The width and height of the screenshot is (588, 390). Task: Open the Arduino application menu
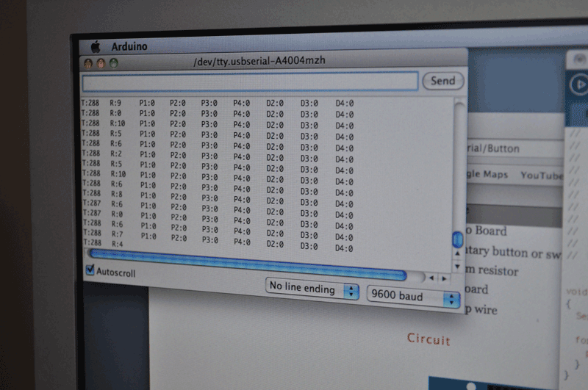click(x=129, y=46)
